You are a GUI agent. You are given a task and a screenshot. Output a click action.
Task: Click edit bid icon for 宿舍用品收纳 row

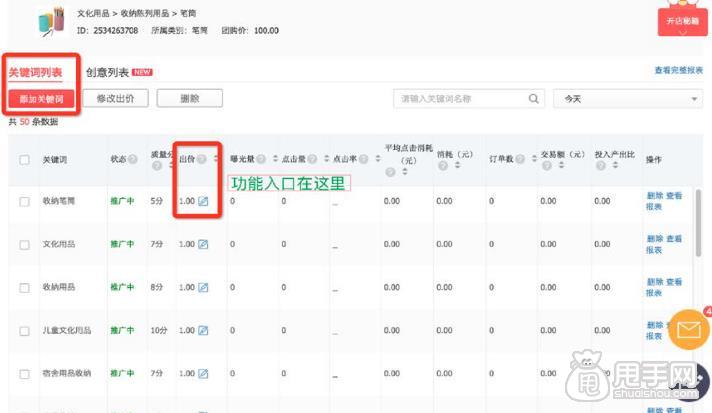(203, 373)
